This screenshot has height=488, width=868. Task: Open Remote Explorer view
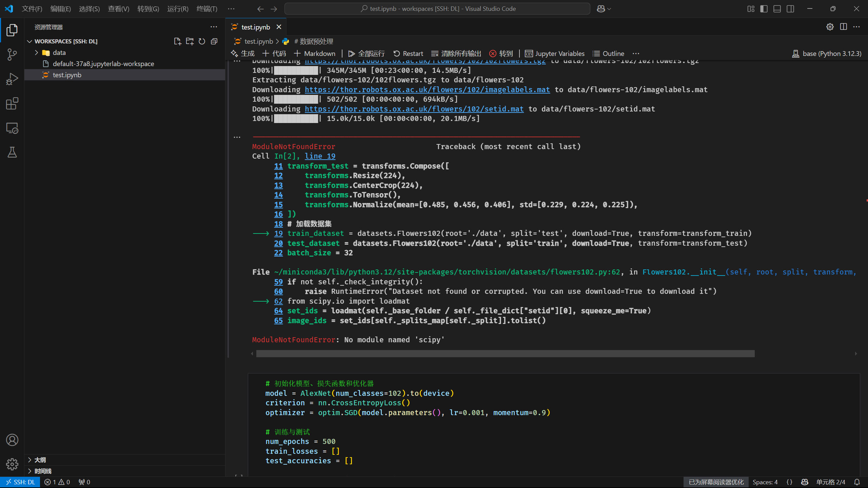click(12, 128)
